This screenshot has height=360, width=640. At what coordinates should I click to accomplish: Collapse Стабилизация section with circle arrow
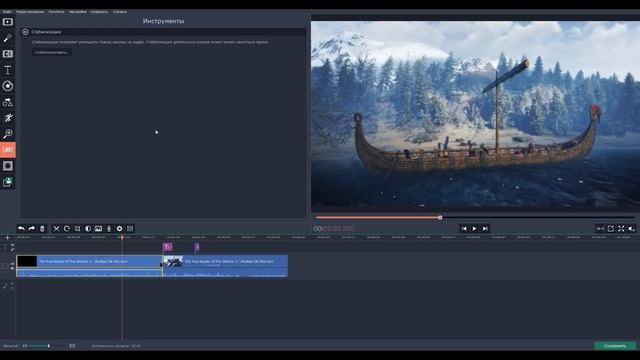tap(25, 32)
